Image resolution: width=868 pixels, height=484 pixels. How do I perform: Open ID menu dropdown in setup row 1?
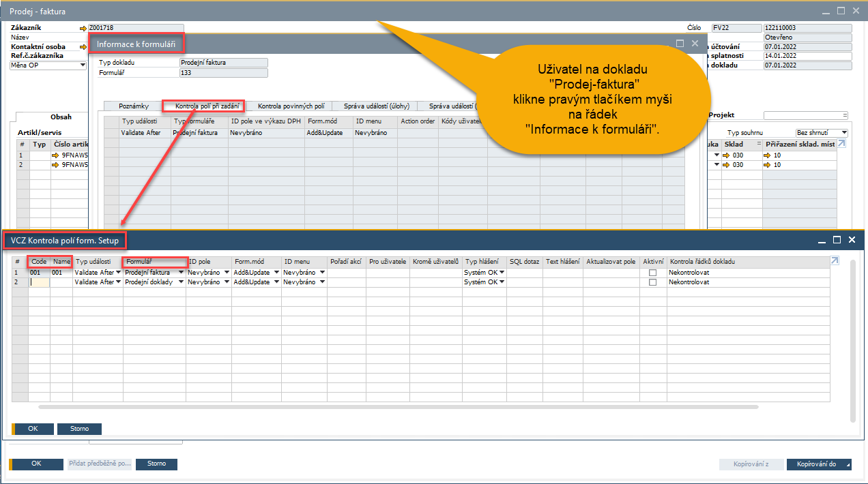point(322,273)
